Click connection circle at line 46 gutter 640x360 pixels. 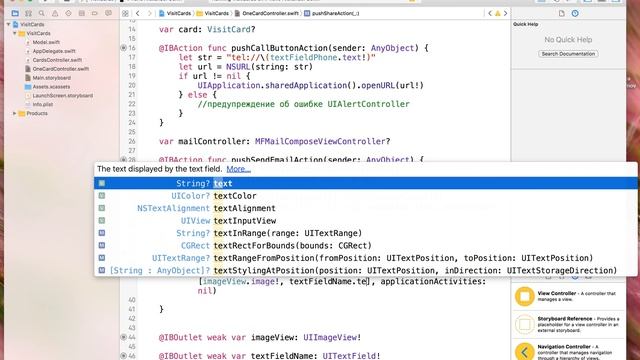(x=123, y=356)
